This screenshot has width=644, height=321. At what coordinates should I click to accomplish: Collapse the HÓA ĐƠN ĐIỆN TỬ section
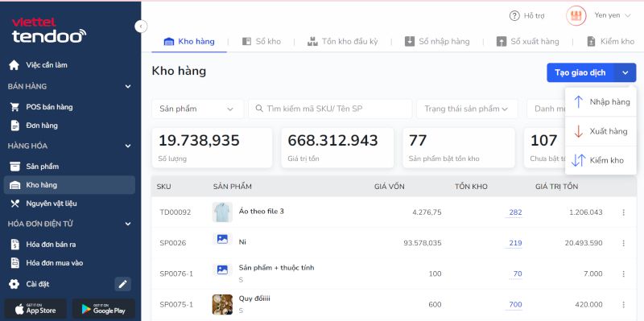click(x=128, y=224)
